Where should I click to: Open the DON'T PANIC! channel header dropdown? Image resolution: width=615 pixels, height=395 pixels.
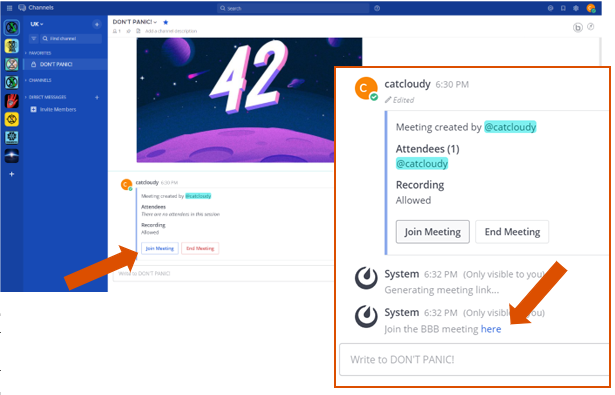(135, 22)
